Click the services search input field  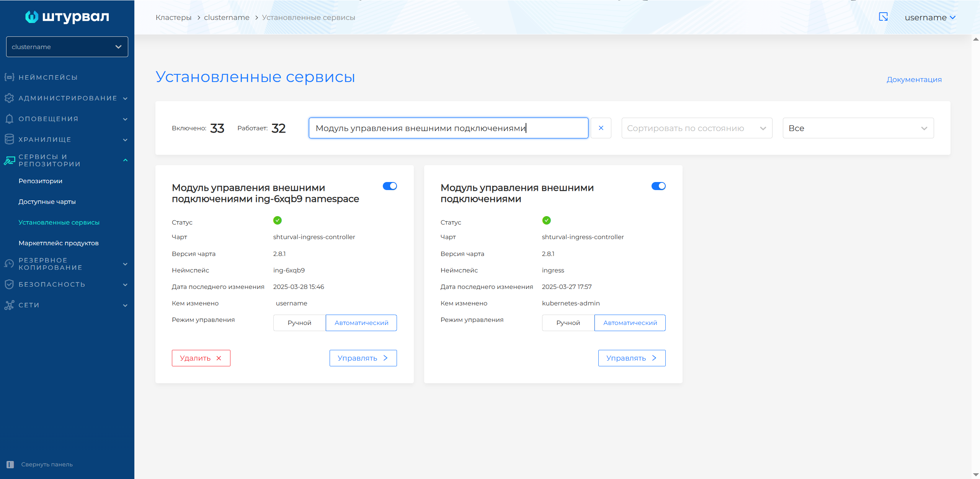448,128
